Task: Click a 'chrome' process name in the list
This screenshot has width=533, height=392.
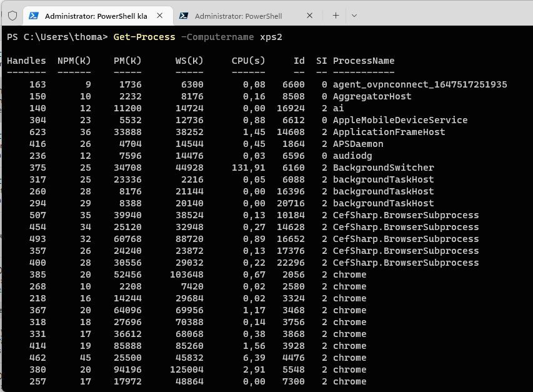Action: pos(348,274)
